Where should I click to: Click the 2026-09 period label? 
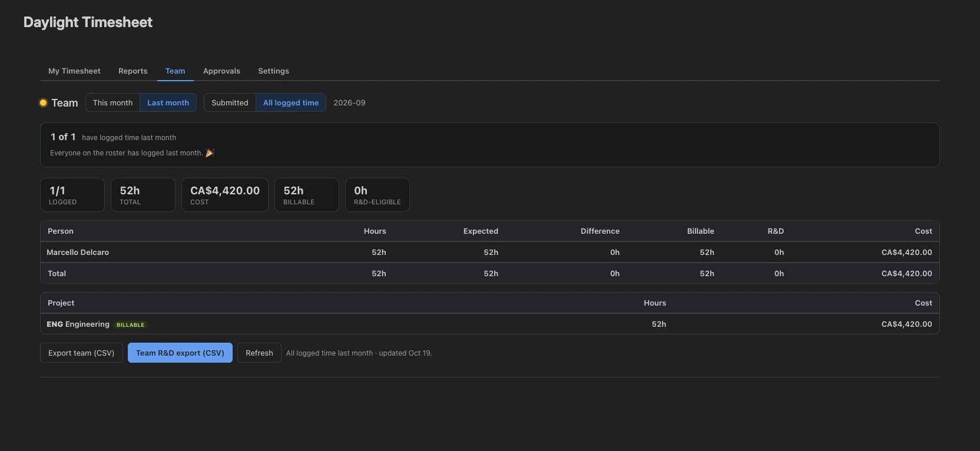click(349, 102)
